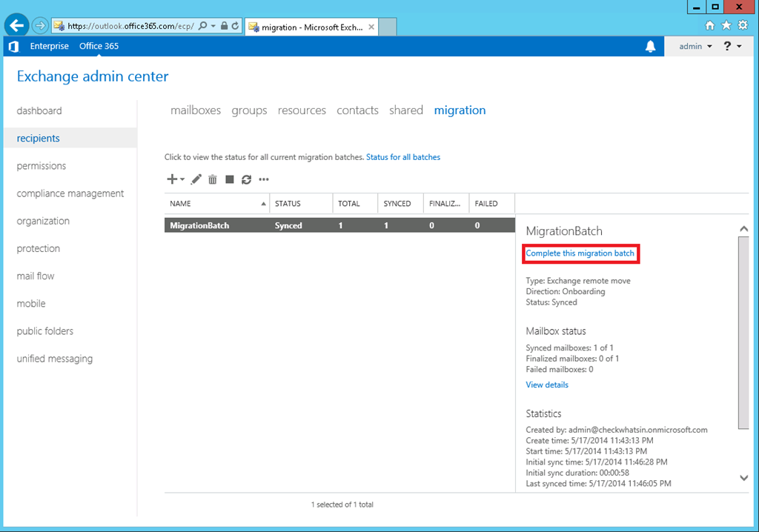Screen dimensions: 759x532
Task: Click the Synced status cell
Action: point(288,225)
